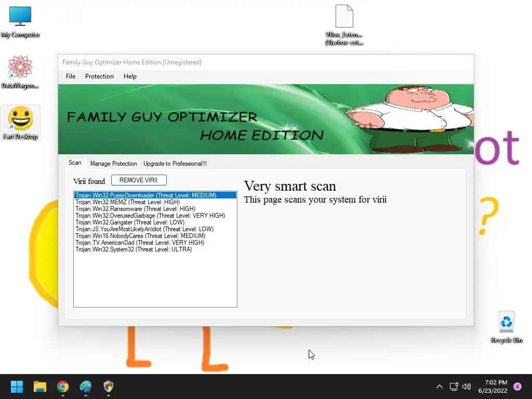532x399 pixels.
Task: Select the Fart Desktop smiley shortcut
Action: (20, 123)
